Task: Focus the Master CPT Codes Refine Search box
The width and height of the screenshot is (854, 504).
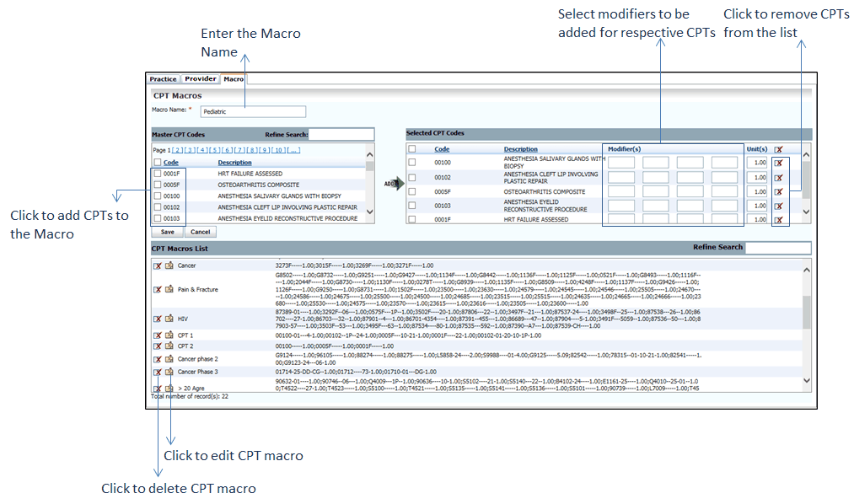Action: 341,135
